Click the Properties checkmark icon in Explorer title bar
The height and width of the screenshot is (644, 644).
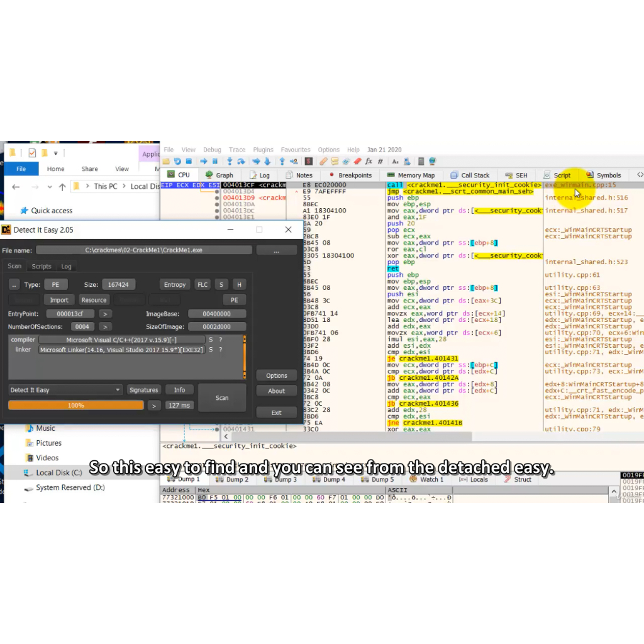tap(32, 153)
